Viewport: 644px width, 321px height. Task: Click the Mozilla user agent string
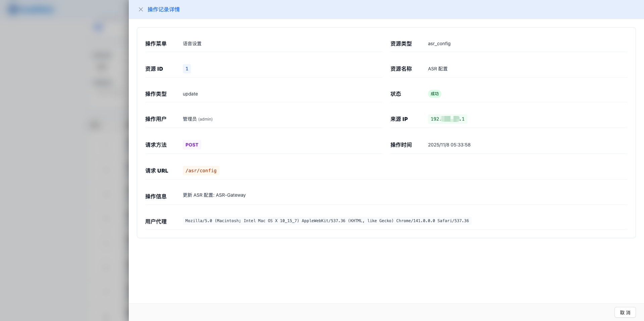pos(327,221)
